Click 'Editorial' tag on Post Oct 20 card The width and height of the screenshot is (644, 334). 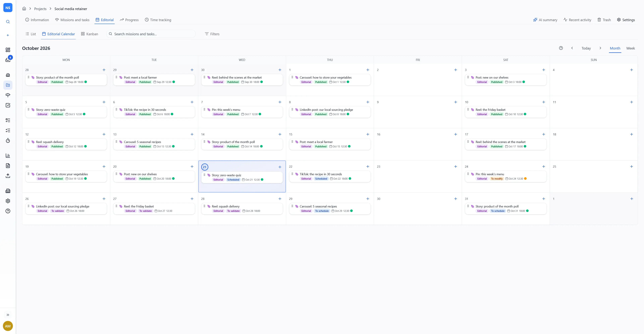point(130,179)
